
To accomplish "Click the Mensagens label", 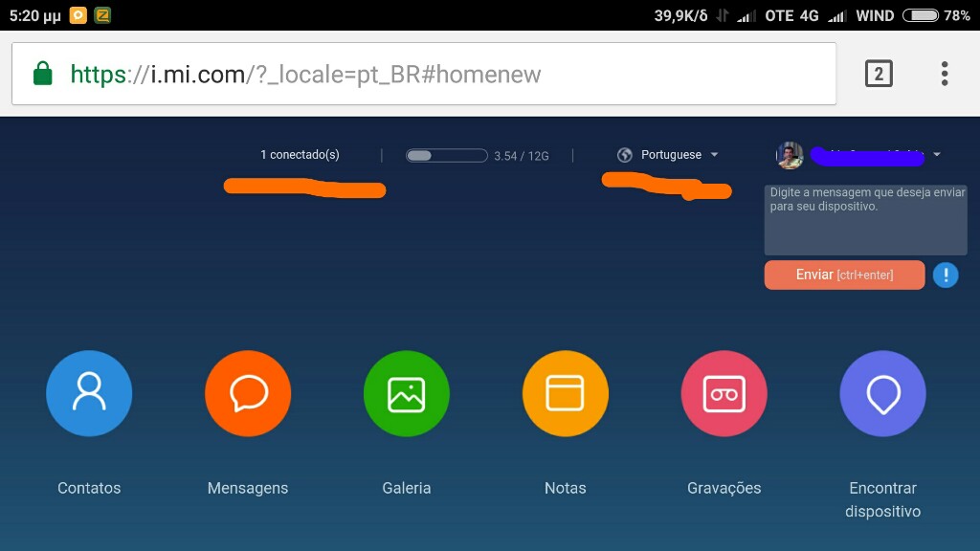I will (248, 488).
